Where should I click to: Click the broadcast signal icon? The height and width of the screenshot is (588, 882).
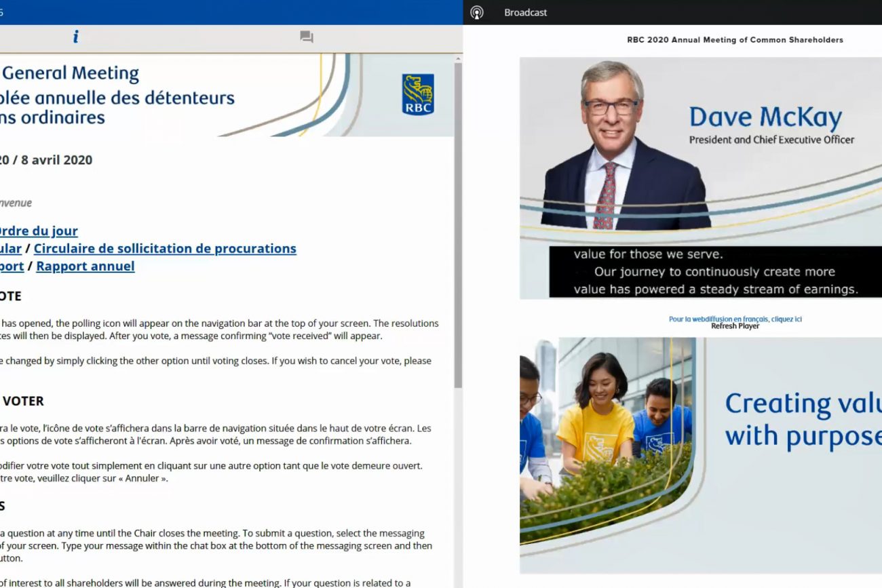point(477,12)
